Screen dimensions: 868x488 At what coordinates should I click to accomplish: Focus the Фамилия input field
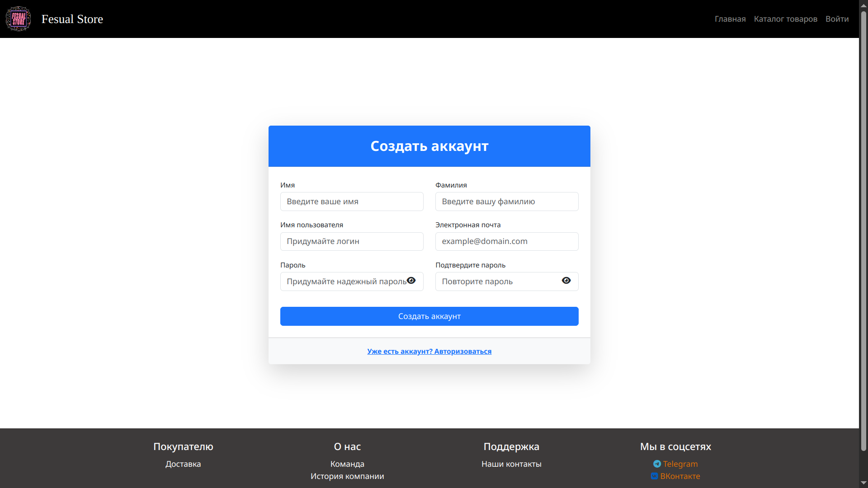506,202
